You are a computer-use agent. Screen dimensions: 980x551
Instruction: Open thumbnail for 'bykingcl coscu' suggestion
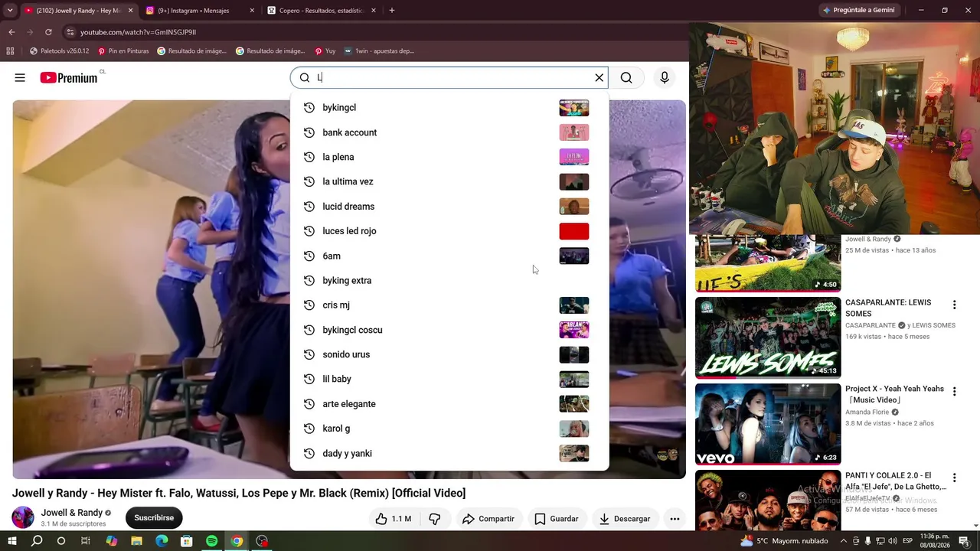coord(574,330)
